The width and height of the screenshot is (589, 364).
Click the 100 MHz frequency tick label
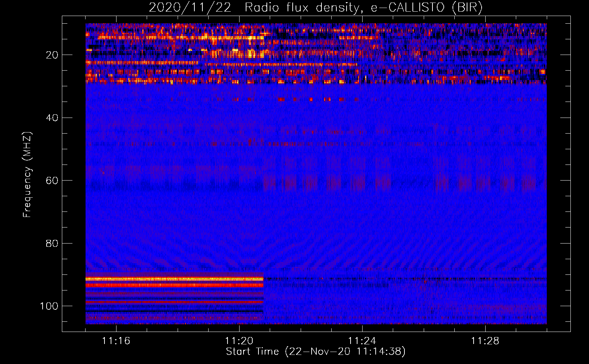tap(49, 306)
